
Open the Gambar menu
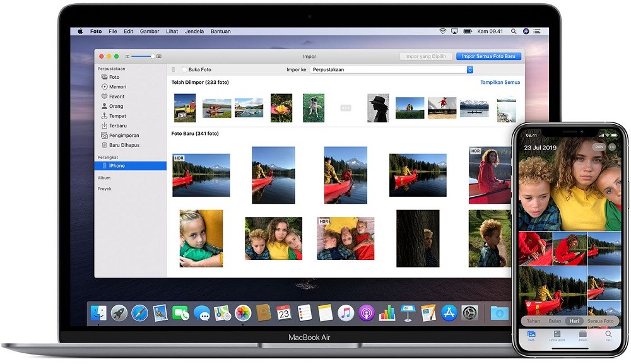150,30
